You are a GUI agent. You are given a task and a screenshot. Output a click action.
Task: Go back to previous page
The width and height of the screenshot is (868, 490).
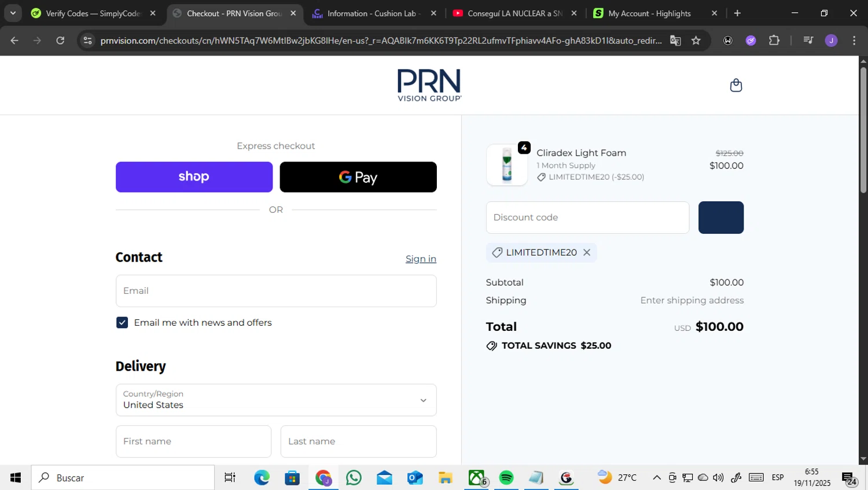[x=14, y=40]
